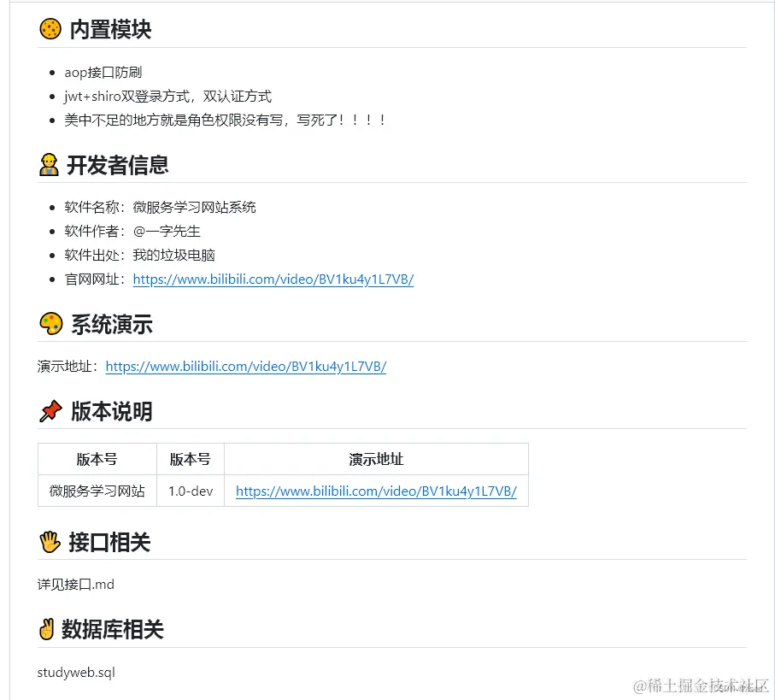The height and width of the screenshot is (700, 775).
Task: Click the pushpin emoji beside 版本说明
Action: click(50, 411)
